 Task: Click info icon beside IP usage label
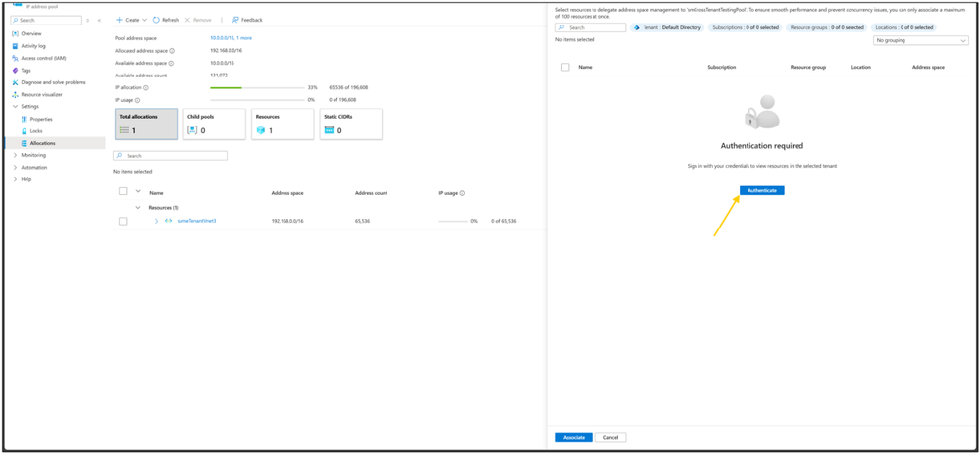pyautogui.click(x=137, y=100)
